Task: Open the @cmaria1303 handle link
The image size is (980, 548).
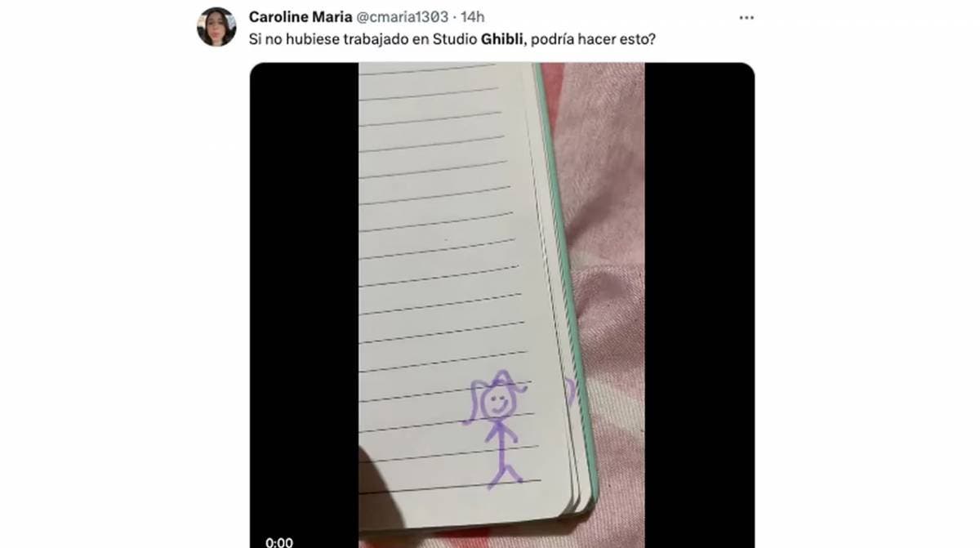Action: pyautogui.click(x=402, y=16)
